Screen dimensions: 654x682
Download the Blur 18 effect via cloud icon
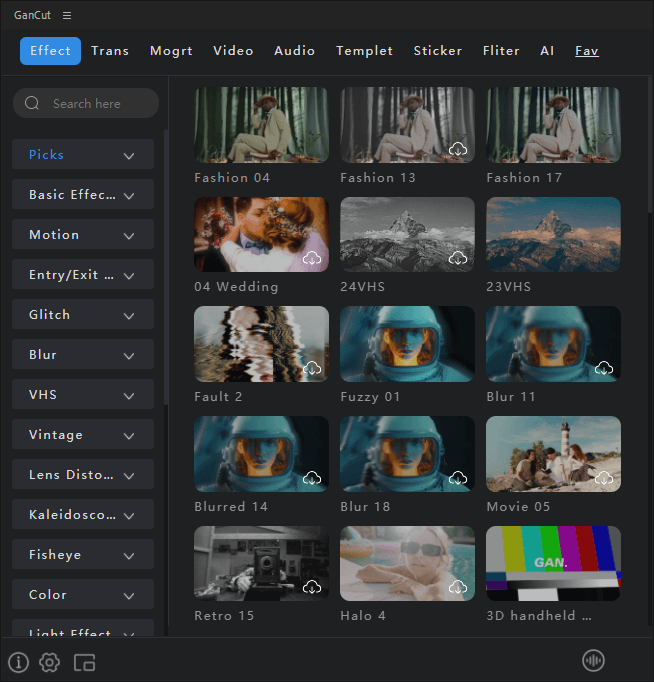click(458, 478)
